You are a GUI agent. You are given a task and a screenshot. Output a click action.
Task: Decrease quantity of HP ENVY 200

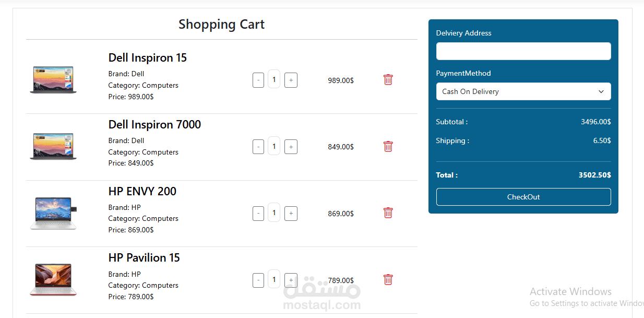click(x=258, y=214)
